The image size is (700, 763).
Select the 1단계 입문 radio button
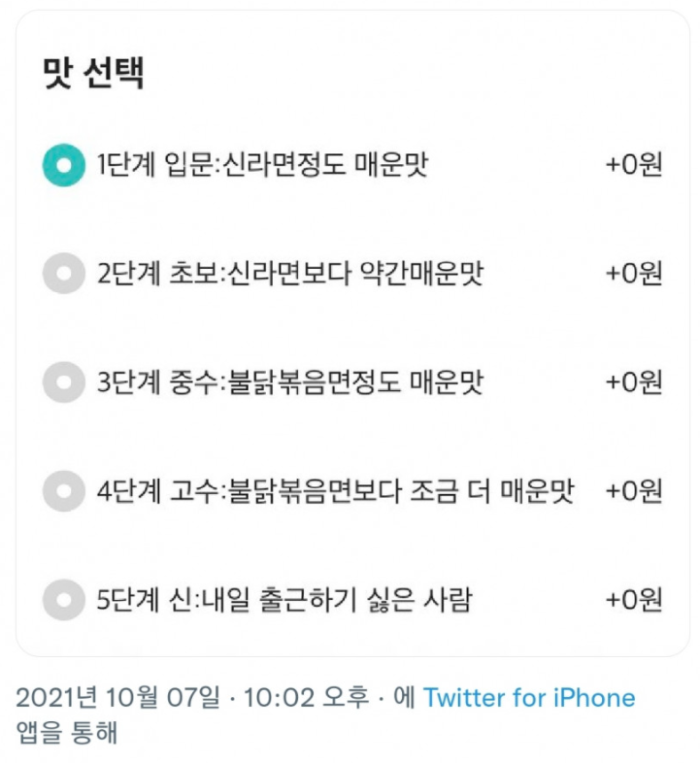click(63, 166)
